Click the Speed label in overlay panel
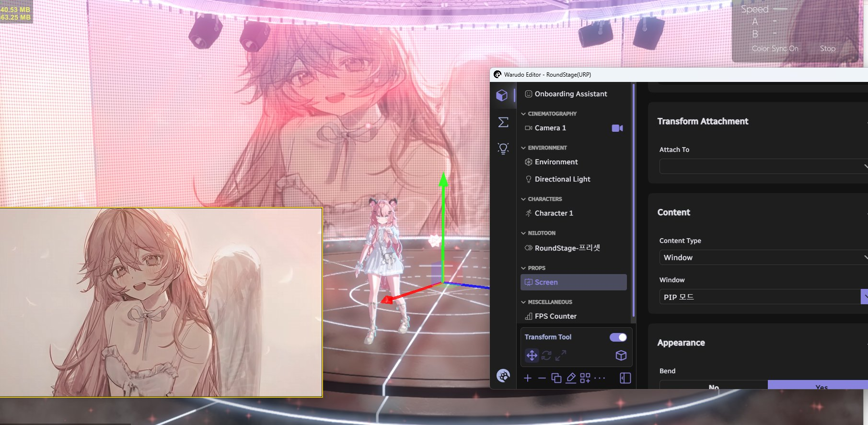The width and height of the screenshot is (868, 425). pos(754,9)
